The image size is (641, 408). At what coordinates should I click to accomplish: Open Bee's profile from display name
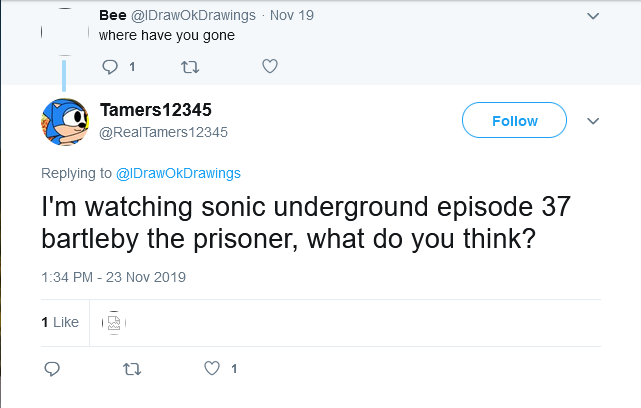(x=112, y=15)
